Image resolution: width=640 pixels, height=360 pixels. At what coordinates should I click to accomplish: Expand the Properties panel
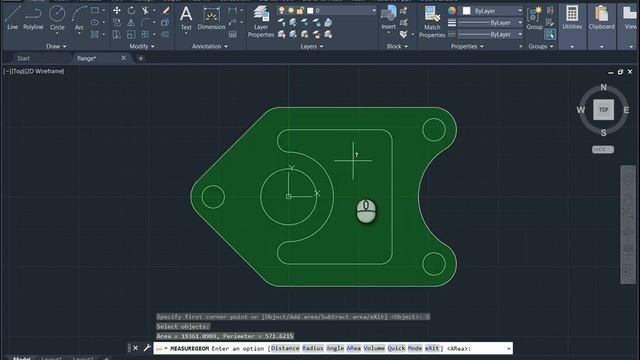[x=467, y=47]
